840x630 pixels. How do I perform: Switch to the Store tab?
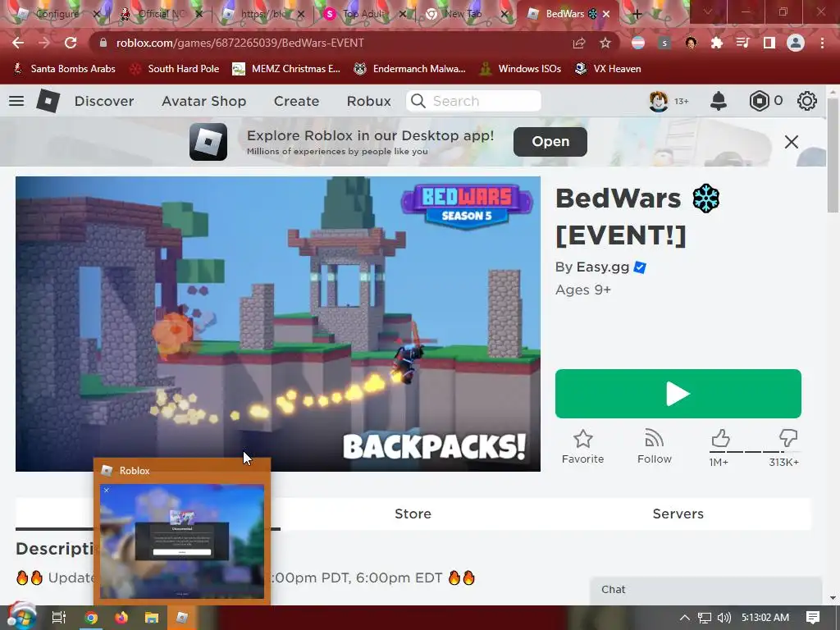413,514
